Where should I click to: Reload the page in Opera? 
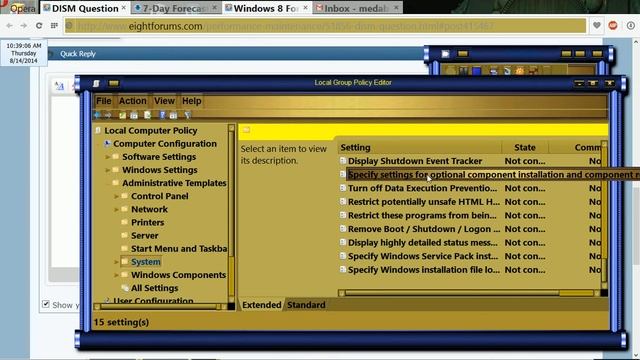click(x=39, y=26)
